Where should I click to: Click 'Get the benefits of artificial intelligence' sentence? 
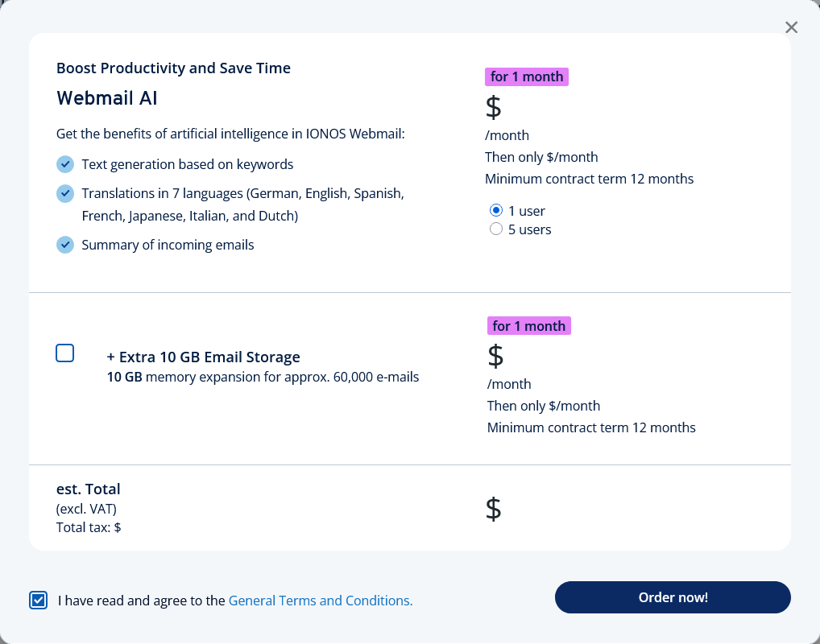tap(230, 134)
